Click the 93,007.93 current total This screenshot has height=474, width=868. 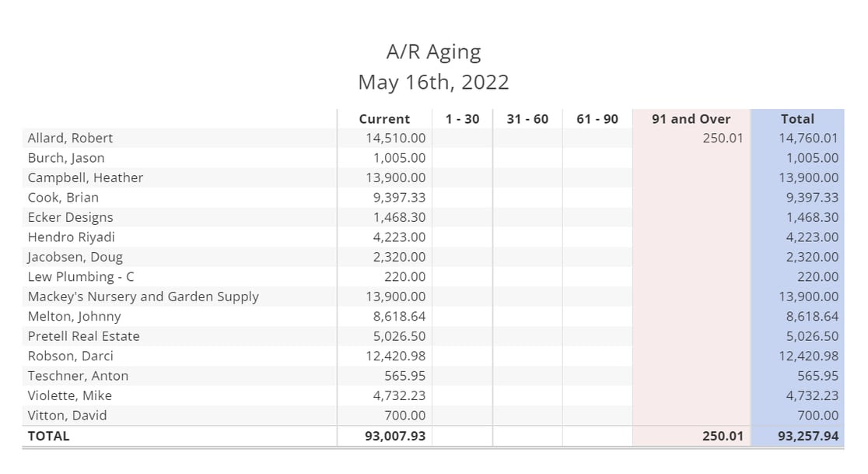point(395,436)
